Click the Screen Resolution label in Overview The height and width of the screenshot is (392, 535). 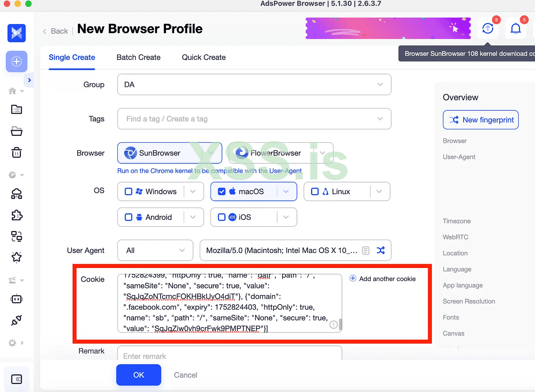coord(469,301)
